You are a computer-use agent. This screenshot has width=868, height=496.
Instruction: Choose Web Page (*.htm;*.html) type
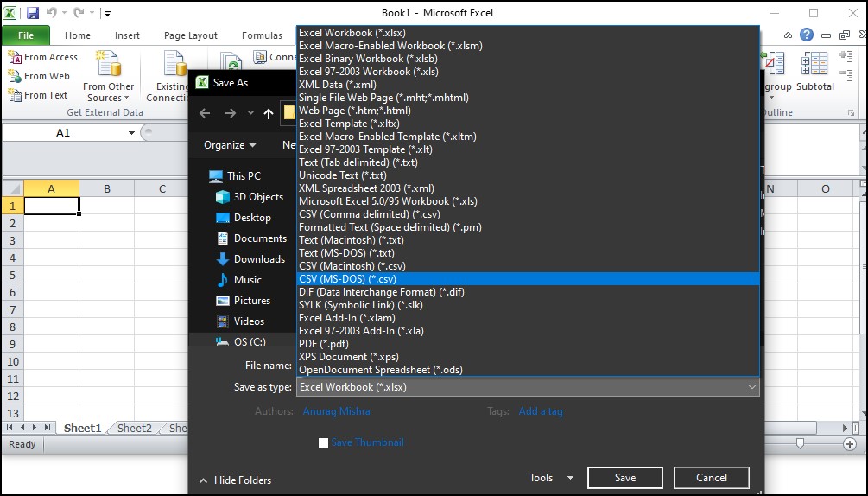point(528,111)
